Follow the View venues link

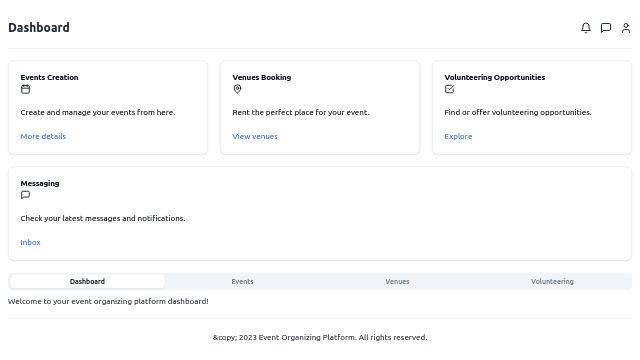click(x=255, y=136)
